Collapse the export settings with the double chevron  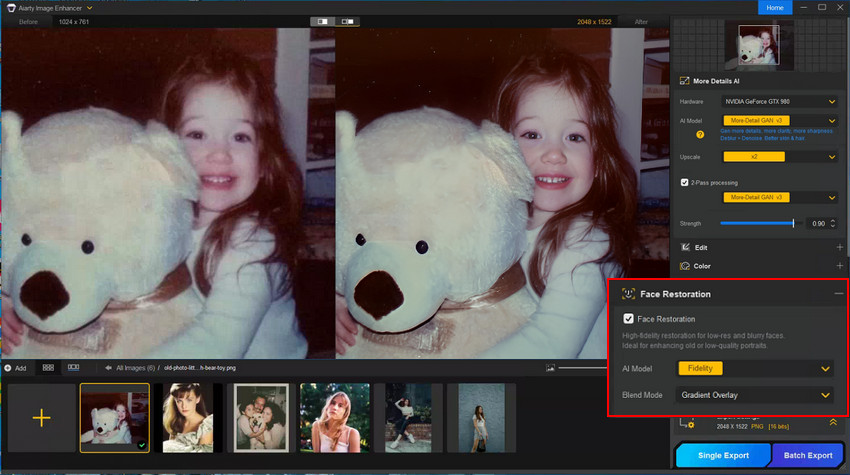(x=833, y=422)
